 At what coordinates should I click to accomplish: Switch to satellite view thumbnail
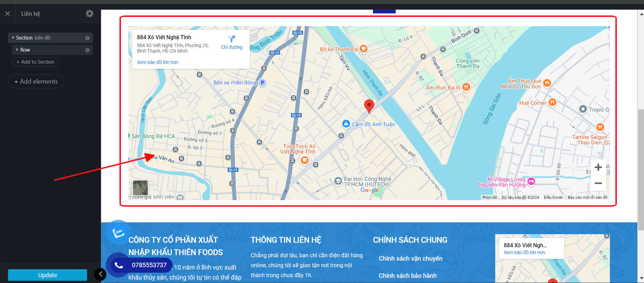140,188
